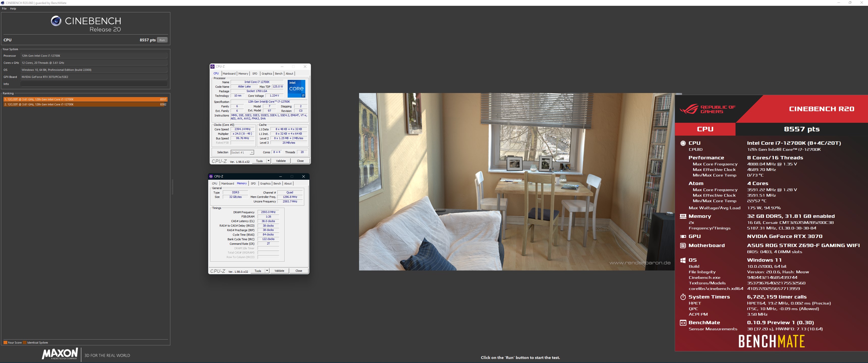Open Bench tab in the CPU-tab CPU-Z window
Image resolution: width=868 pixels, height=363 pixels.
(279, 74)
